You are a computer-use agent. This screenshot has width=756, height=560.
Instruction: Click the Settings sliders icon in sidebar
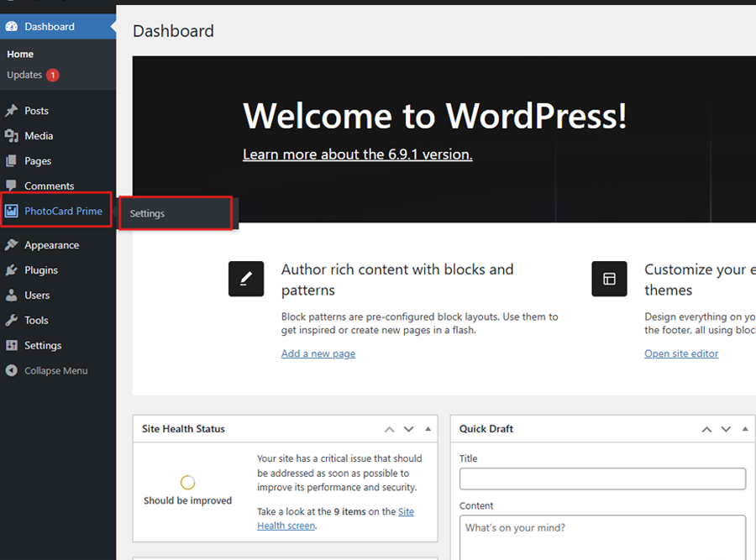pyautogui.click(x=12, y=345)
